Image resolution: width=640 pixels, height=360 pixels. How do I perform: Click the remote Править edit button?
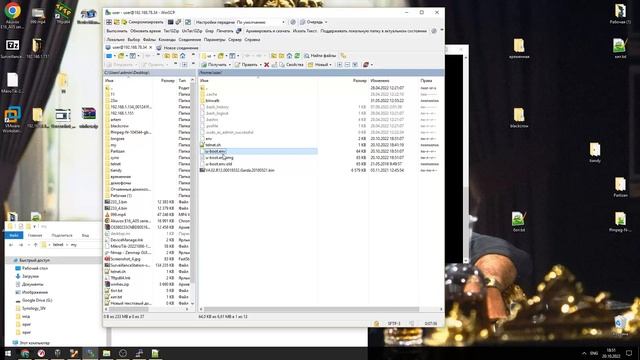[x=248, y=64]
